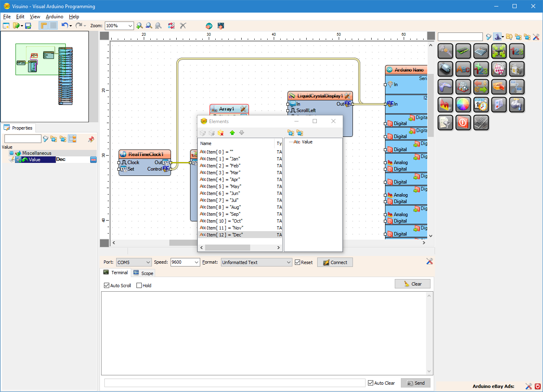Select the Properties tab
The width and height of the screenshot is (543, 392).
pos(18,128)
